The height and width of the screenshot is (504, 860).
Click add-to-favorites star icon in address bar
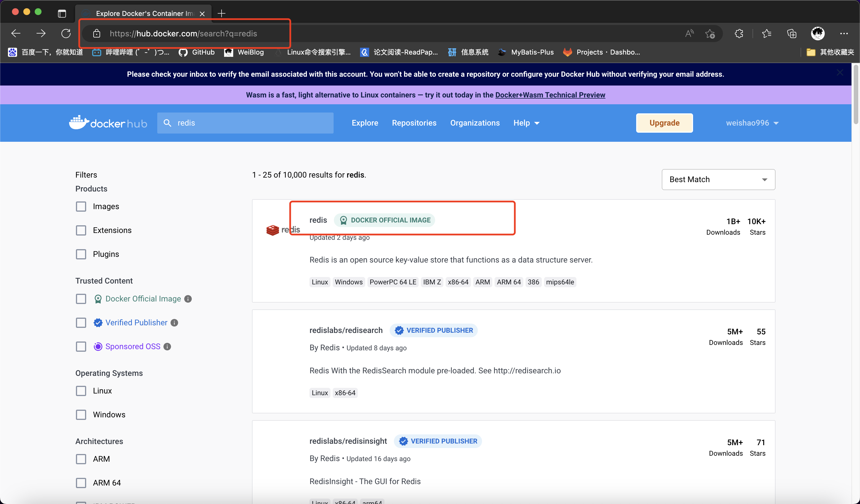710,34
